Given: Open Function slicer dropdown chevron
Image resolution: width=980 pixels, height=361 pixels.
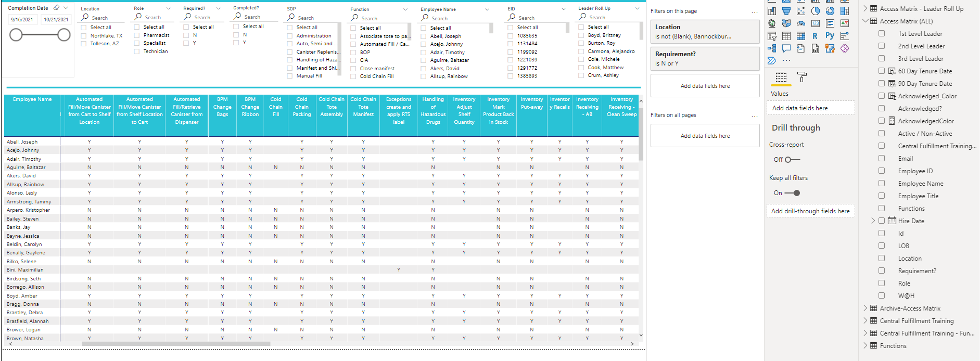Looking at the screenshot, I should pyautogui.click(x=405, y=9).
